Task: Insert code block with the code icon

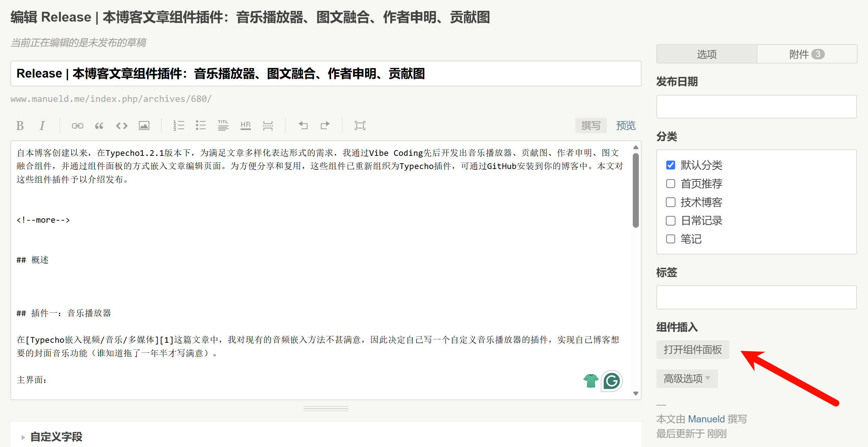Action: (122, 125)
